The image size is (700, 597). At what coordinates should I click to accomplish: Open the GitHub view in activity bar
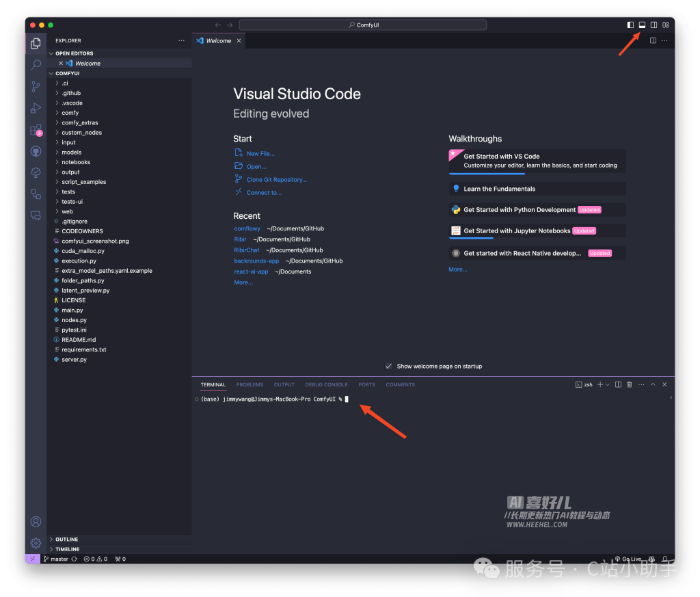click(x=36, y=151)
